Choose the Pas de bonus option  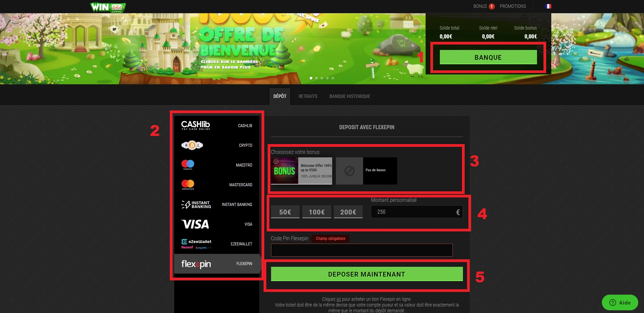(366, 171)
